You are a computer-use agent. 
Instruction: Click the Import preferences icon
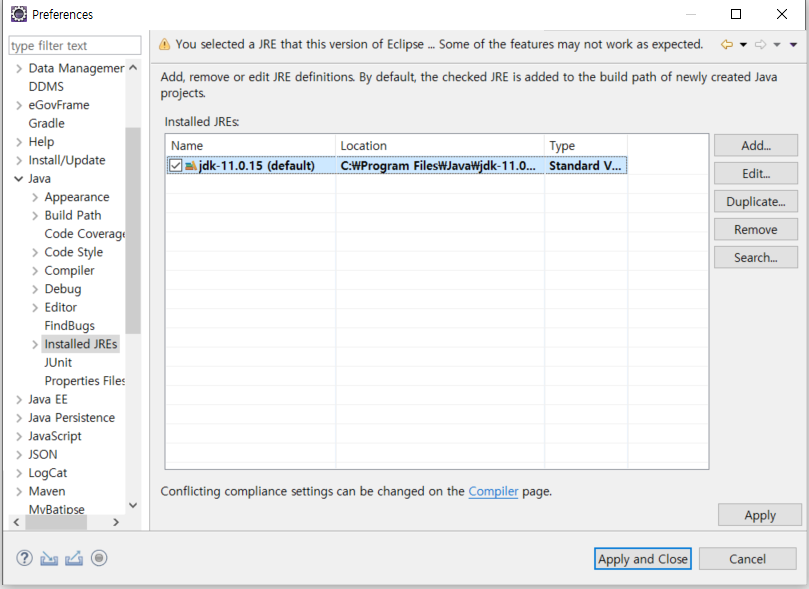49,558
